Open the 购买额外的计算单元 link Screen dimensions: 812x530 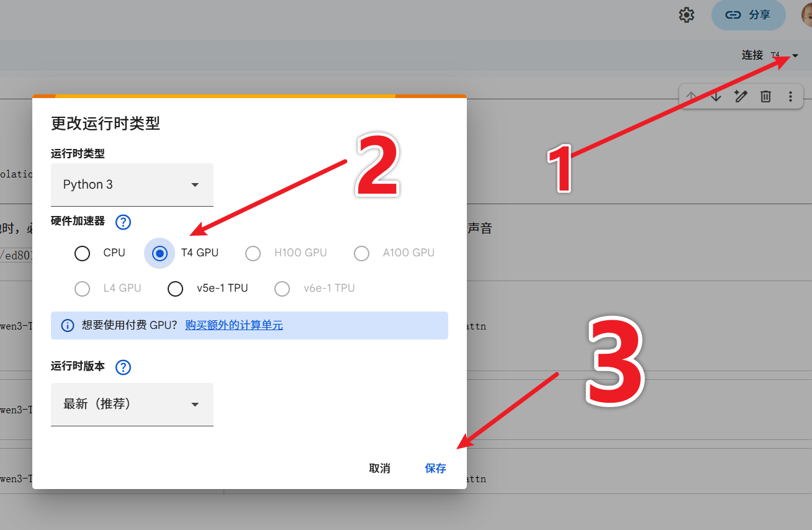click(x=233, y=325)
